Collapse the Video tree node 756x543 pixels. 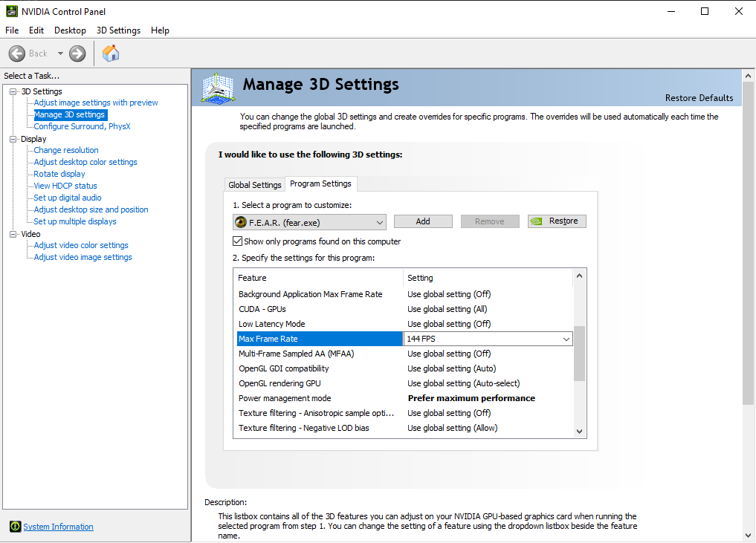tap(13, 234)
